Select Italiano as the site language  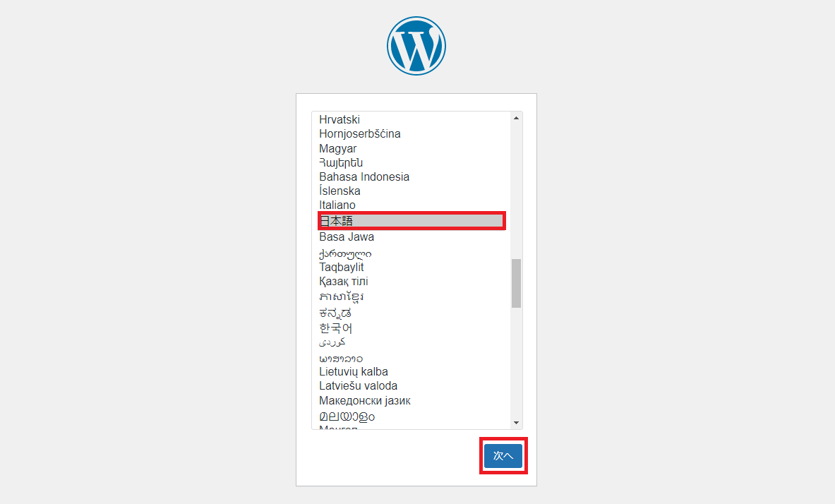pyautogui.click(x=337, y=205)
